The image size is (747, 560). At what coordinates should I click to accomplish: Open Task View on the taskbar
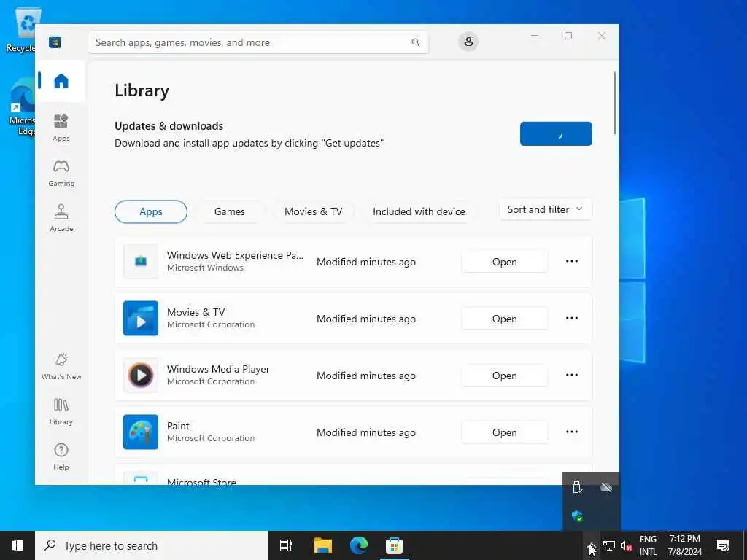(285, 545)
